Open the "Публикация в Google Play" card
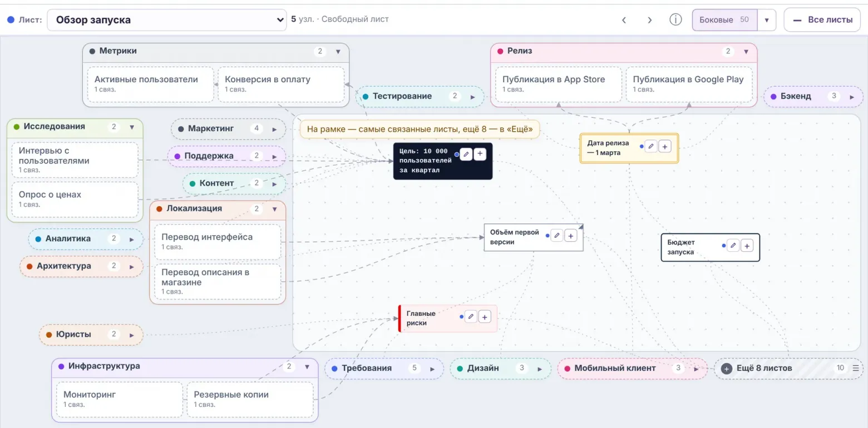 [x=689, y=84]
